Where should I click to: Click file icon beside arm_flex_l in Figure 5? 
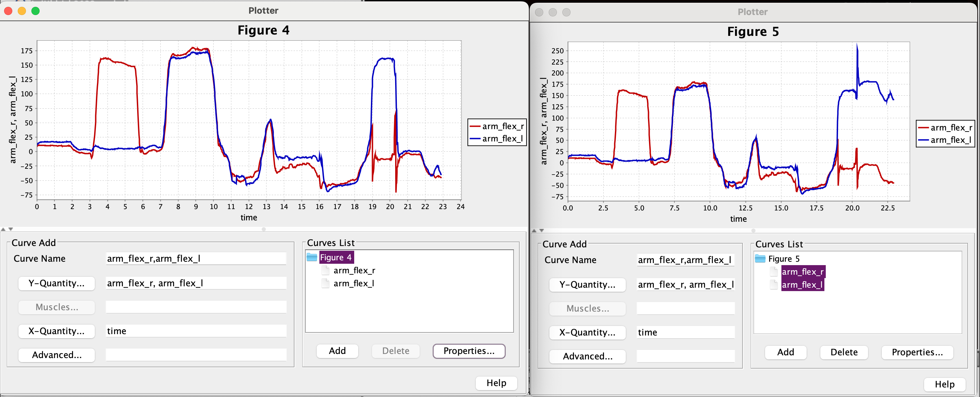774,285
